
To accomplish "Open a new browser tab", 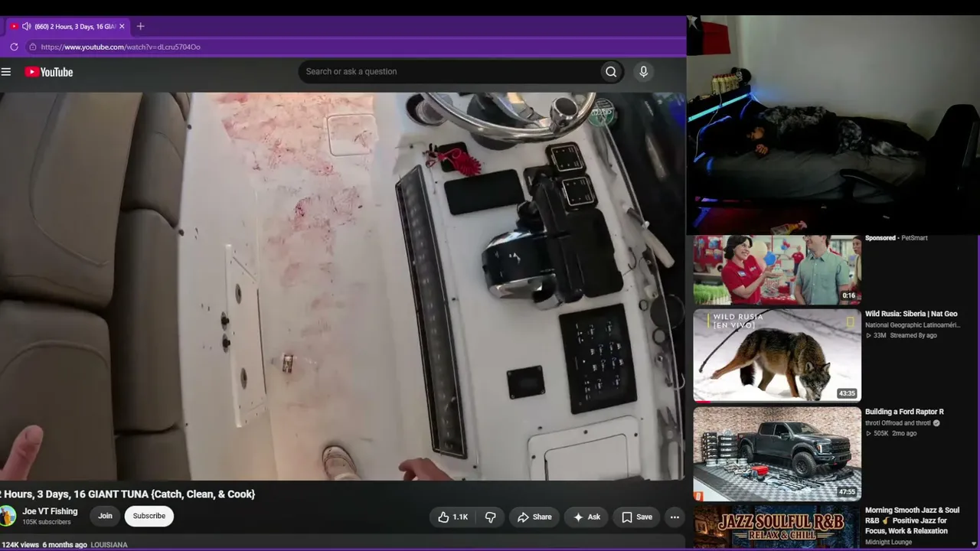I will pyautogui.click(x=140, y=26).
